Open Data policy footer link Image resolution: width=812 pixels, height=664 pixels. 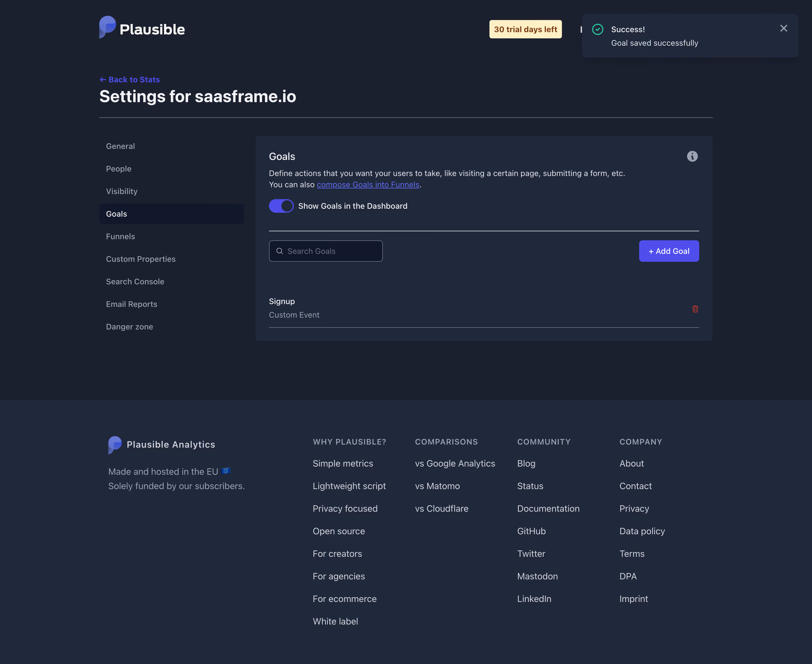pyautogui.click(x=642, y=531)
